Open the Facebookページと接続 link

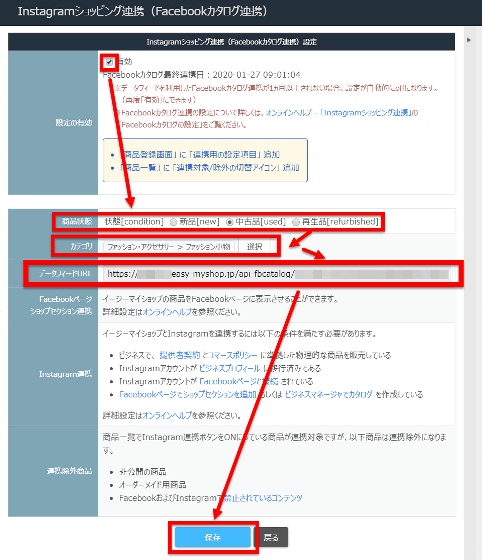click(239, 381)
